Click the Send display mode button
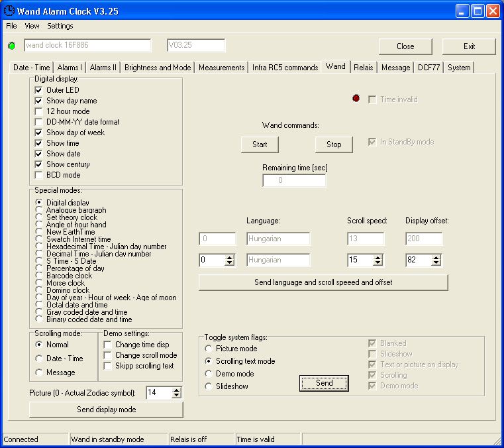Viewport: 504px width, 448px height. tap(107, 410)
